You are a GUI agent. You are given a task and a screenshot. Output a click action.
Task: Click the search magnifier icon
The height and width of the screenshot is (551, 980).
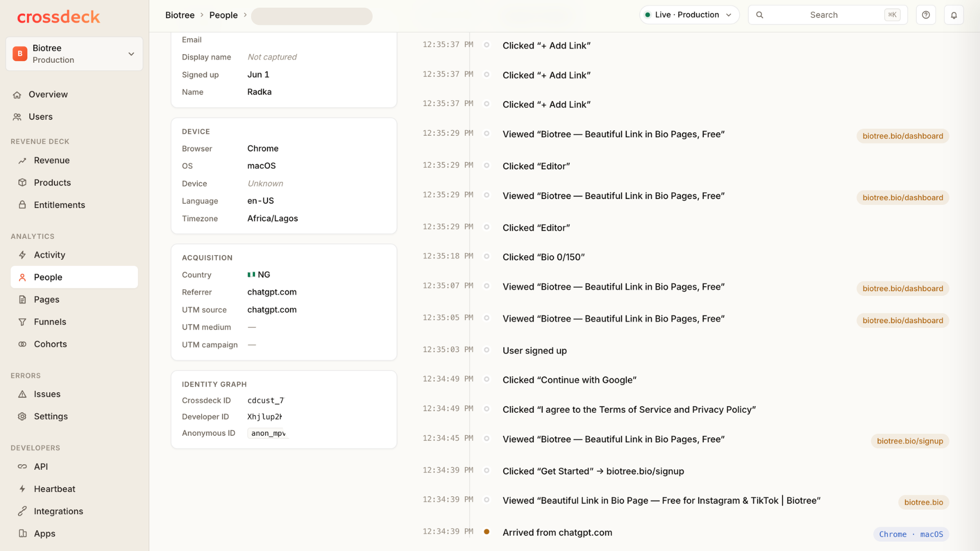[x=759, y=15]
